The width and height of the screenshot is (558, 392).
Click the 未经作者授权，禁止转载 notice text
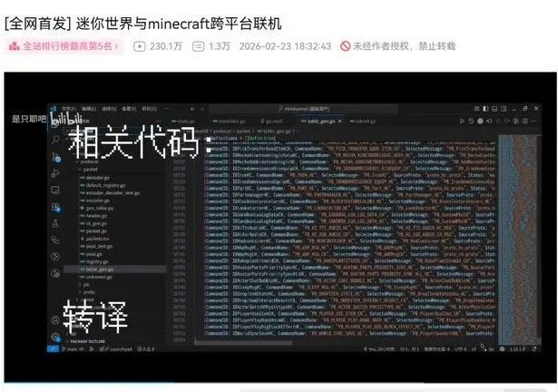pyautogui.click(x=405, y=46)
